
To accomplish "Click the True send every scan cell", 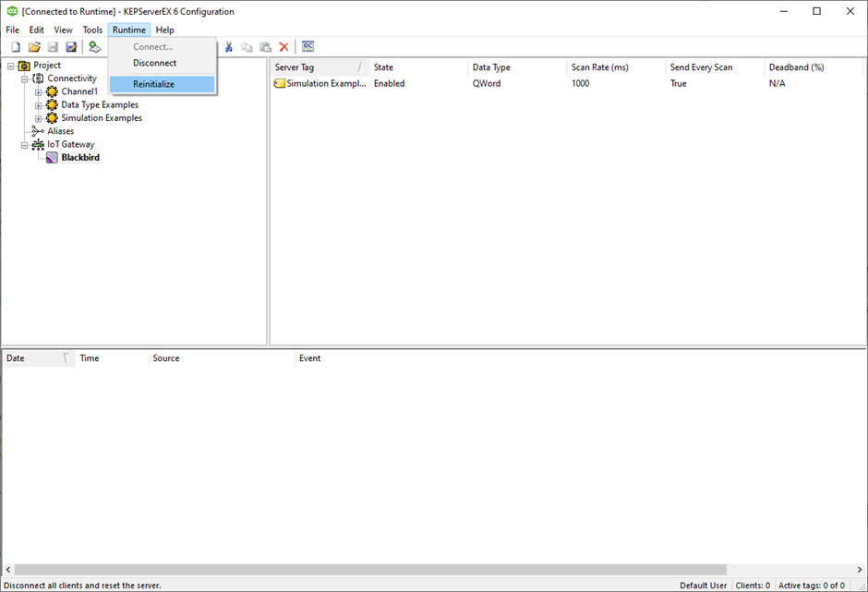I will (x=678, y=84).
